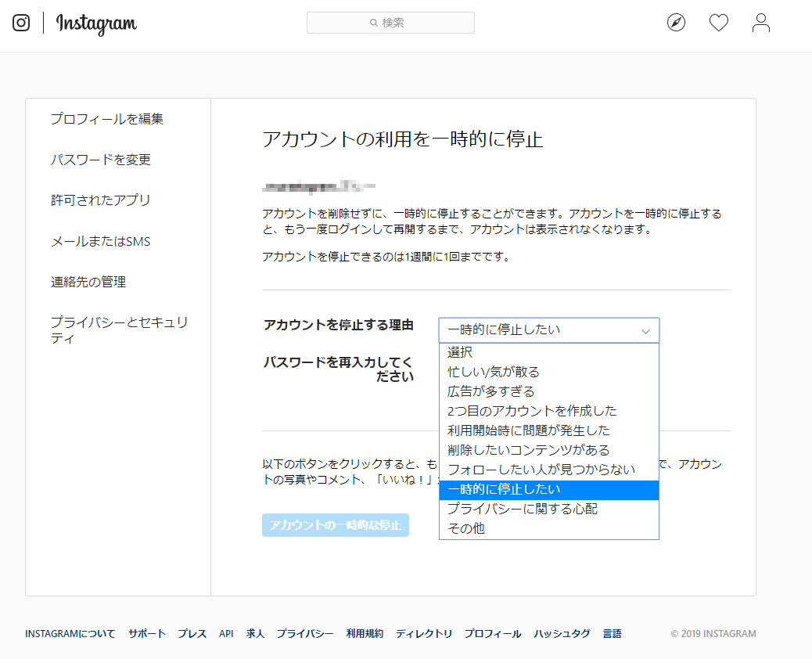Click the アカウントを停止する理由 label
812x659 pixels.
tap(339, 325)
